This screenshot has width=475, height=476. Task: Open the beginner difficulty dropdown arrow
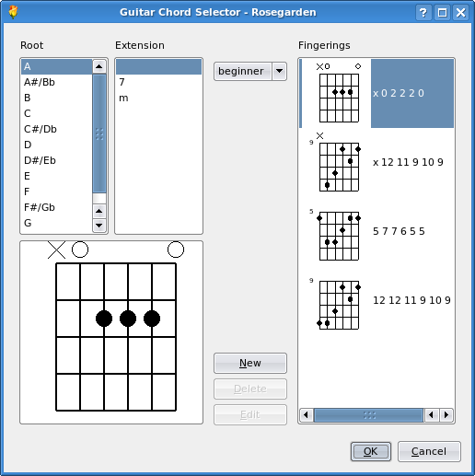[279, 71]
